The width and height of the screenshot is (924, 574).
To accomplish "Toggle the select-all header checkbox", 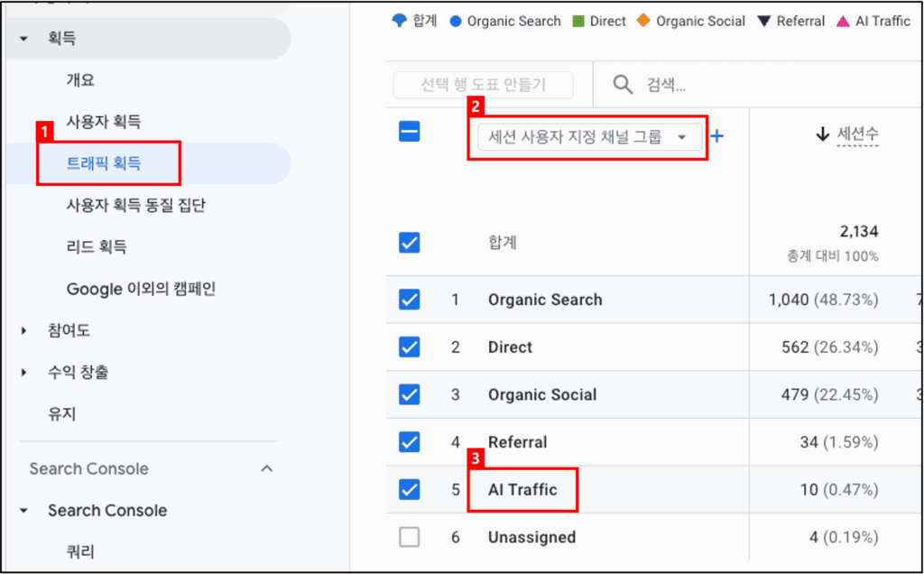I will point(410,133).
